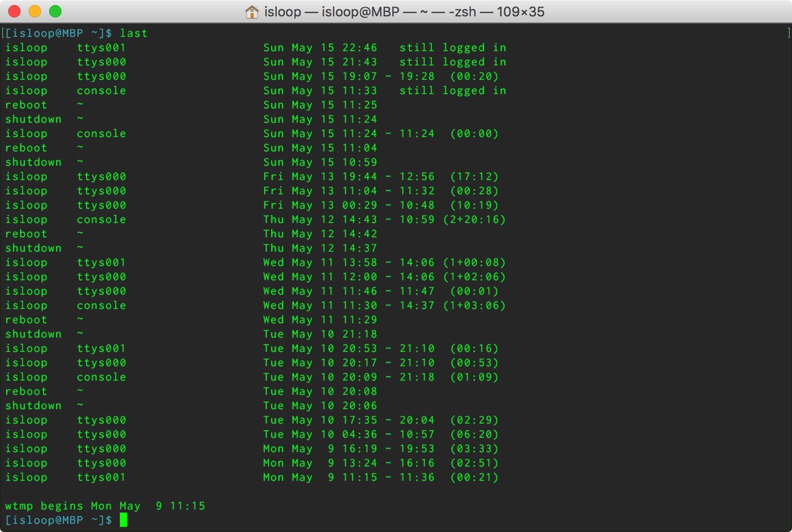Click the home folder icon in title bar
The width and height of the screenshot is (792, 532).
(x=251, y=11)
